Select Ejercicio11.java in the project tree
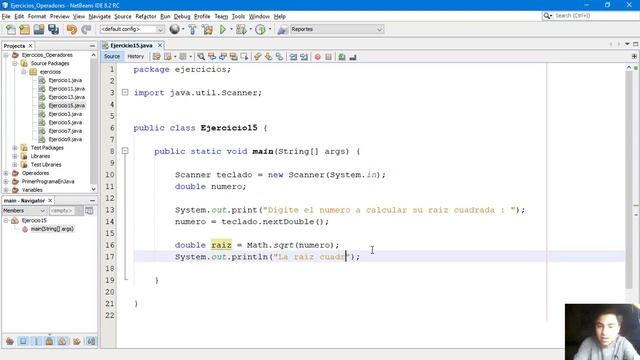640x360 pixels. pos(67,89)
